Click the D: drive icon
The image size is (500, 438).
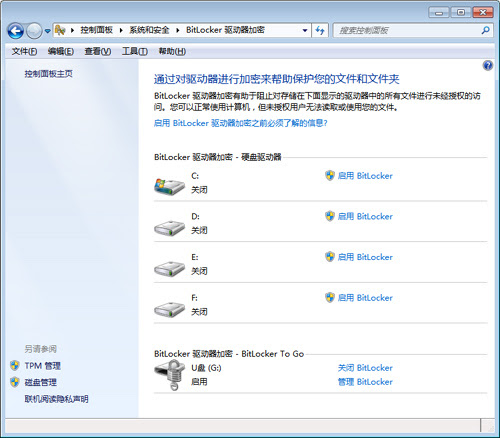coord(169,228)
